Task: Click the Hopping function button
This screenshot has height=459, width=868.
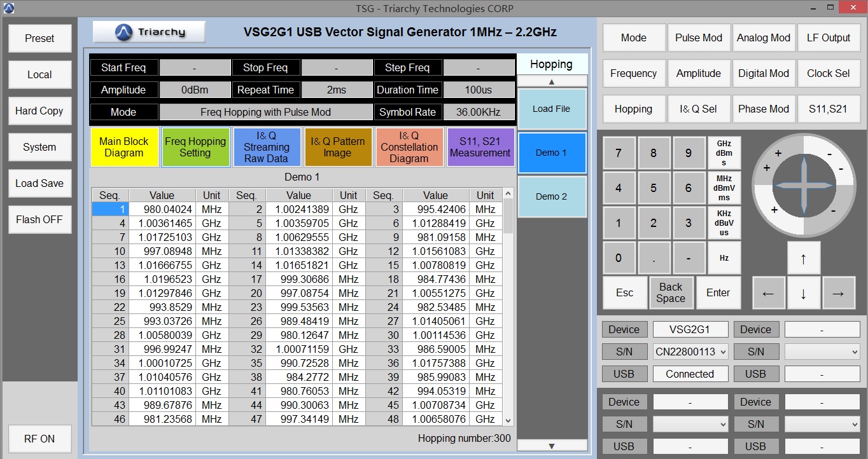Action: click(634, 109)
